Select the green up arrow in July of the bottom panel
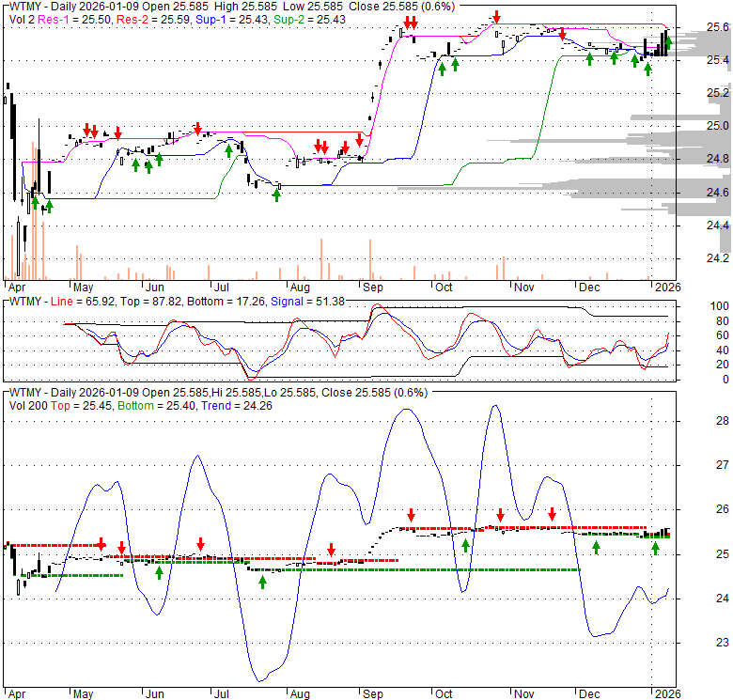This screenshot has width=733, height=700. tap(262, 582)
